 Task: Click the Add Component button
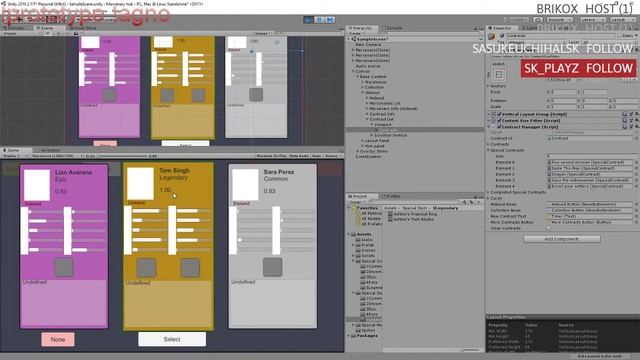pos(562,239)
